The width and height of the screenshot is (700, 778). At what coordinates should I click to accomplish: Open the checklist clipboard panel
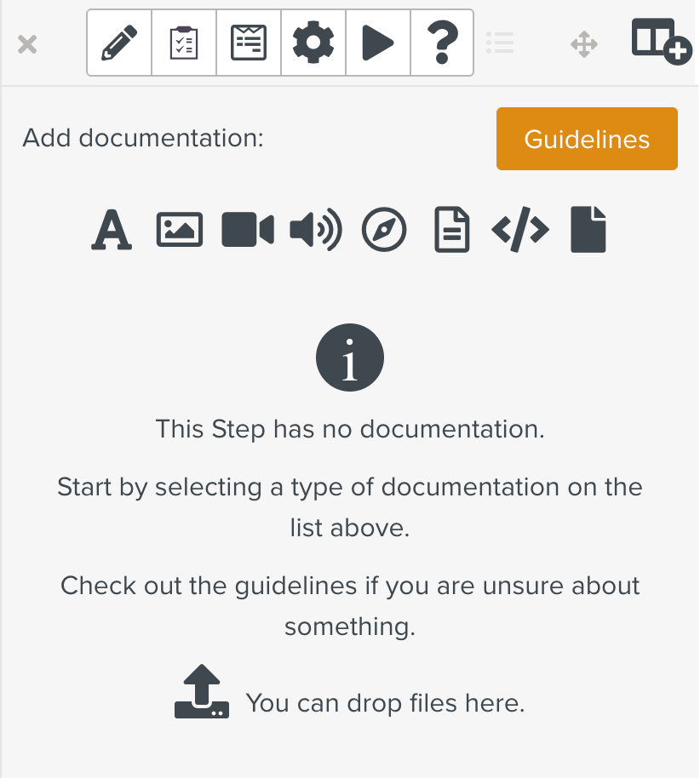(x=184, y=43)
